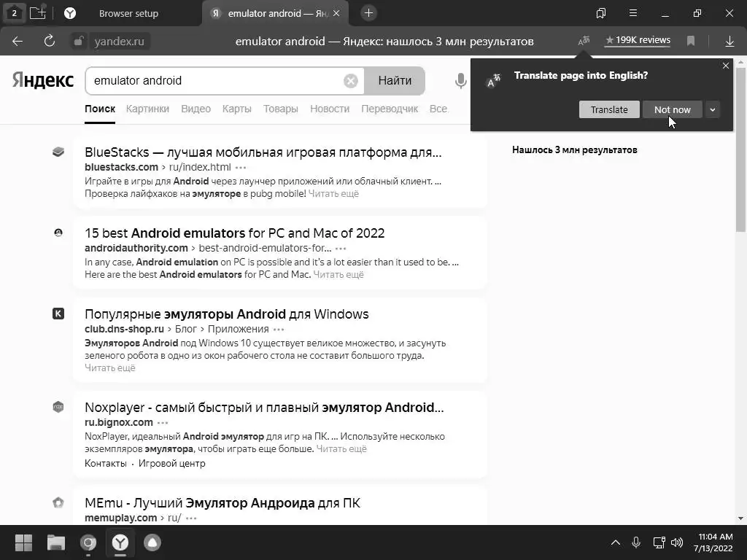Viewport: 747px width, 560px height.
Task: Open the 199K reviews link
Action: pos(638,41)
